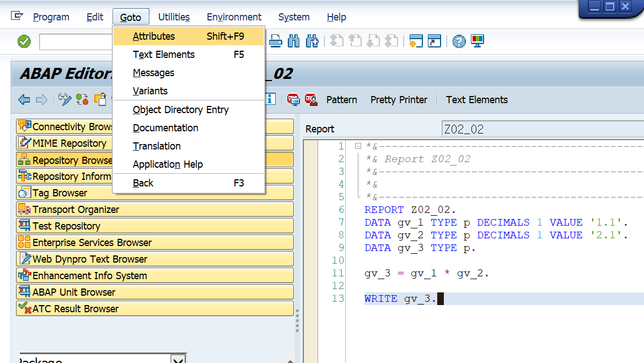
Task: Open Web Dynpro Text Browser
Action: coord(155,259)
